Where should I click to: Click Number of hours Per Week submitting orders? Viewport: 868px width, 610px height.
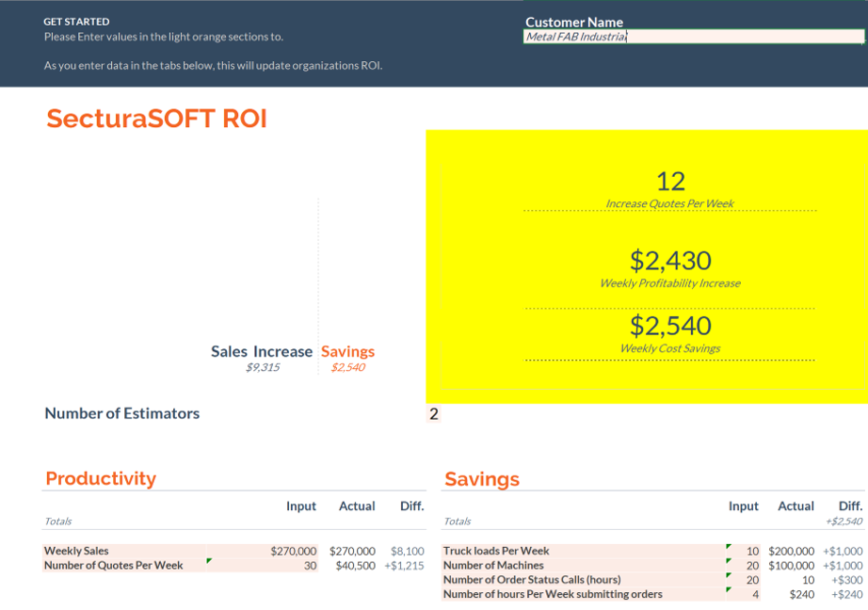click(x=553, y=594)
